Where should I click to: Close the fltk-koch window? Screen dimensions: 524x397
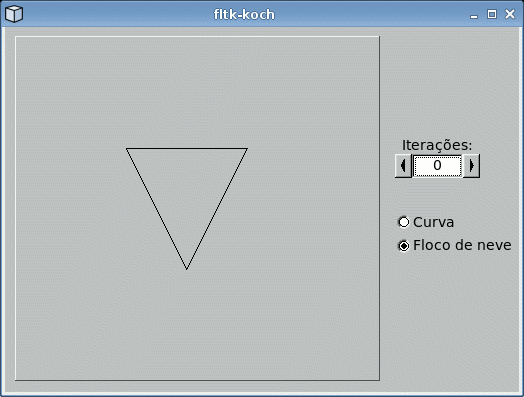510,14
